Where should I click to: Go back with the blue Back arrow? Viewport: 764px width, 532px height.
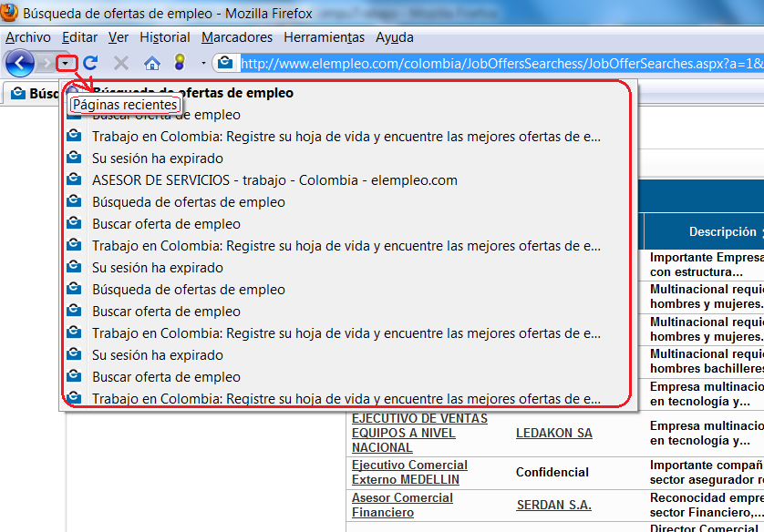(x=19, y=63)
